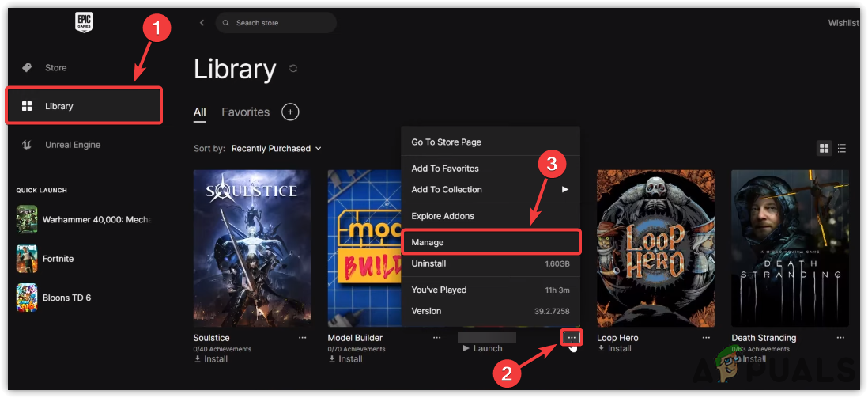Quick launch Warhammer 40,000: Mechanicus
Viewport: 868px width, 398px height.
84,219
